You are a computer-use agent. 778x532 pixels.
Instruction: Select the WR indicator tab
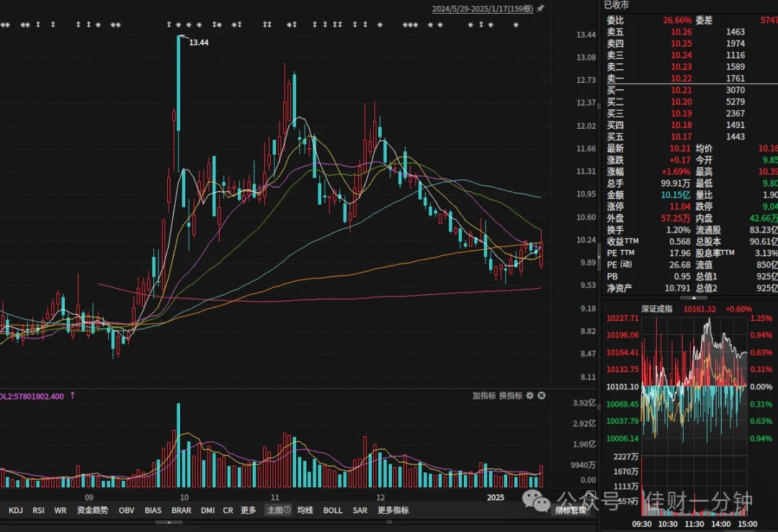(x=61, y=510)
